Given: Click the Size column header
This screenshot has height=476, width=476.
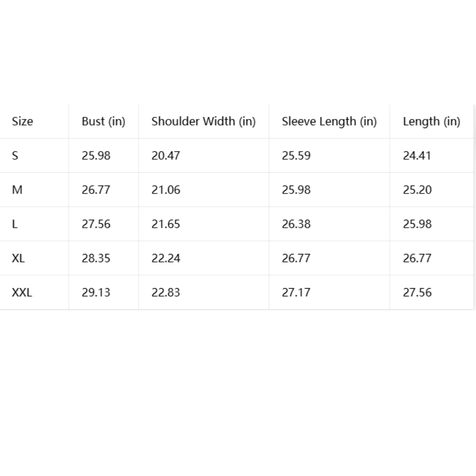Looking at the screenshot, I should tap(23, 122).
